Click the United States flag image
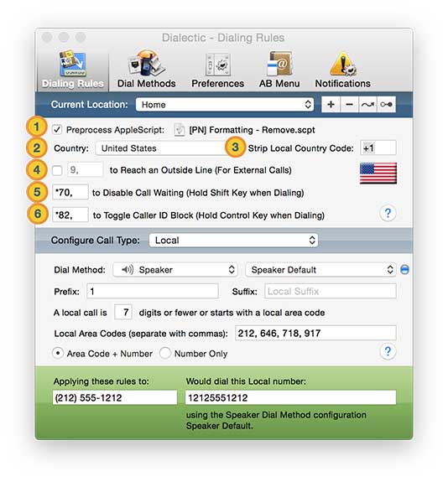The width and height of the screenshot is (448, 482). [x=378, y=173]
